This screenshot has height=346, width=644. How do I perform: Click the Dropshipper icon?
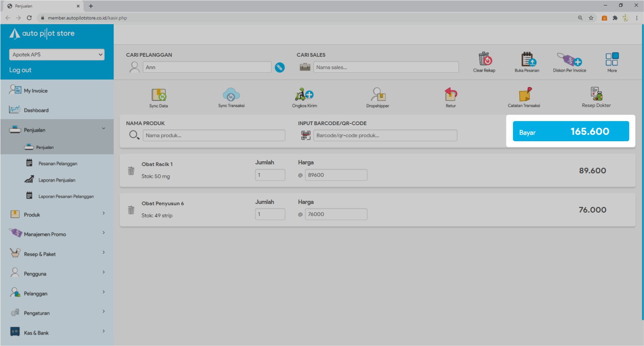click(378, 95)
